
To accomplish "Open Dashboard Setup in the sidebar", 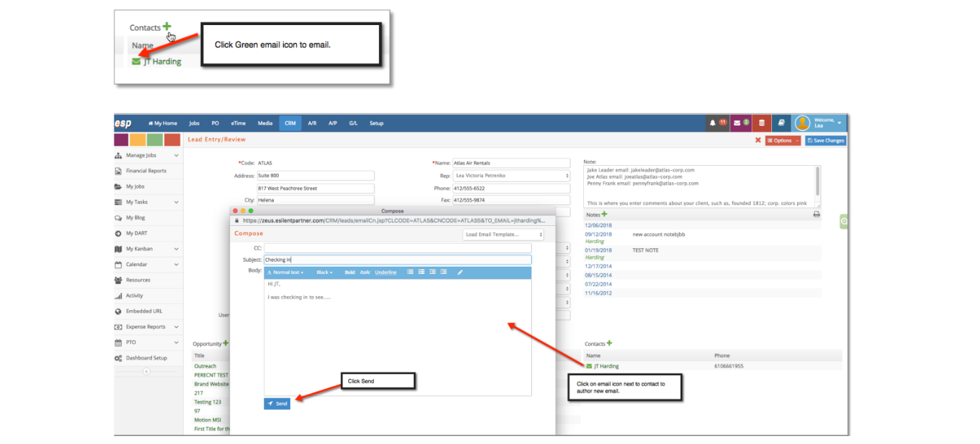I will [147, 358].
